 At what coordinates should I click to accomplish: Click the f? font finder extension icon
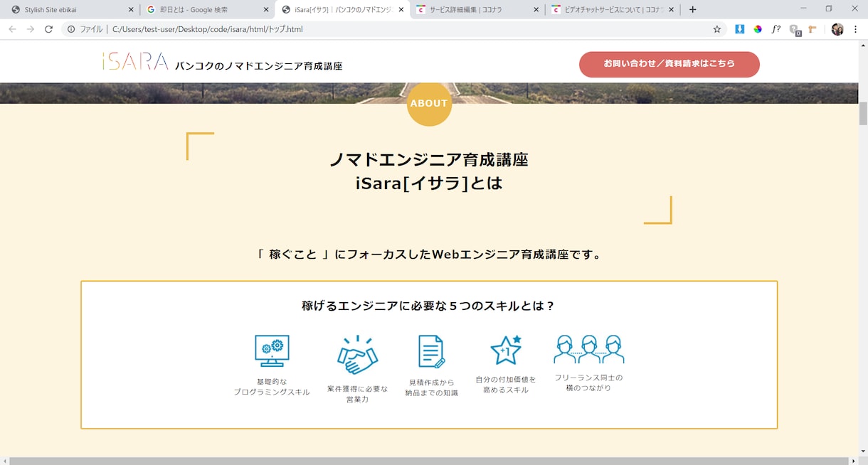pyautogui.click(x=776, y=29)
